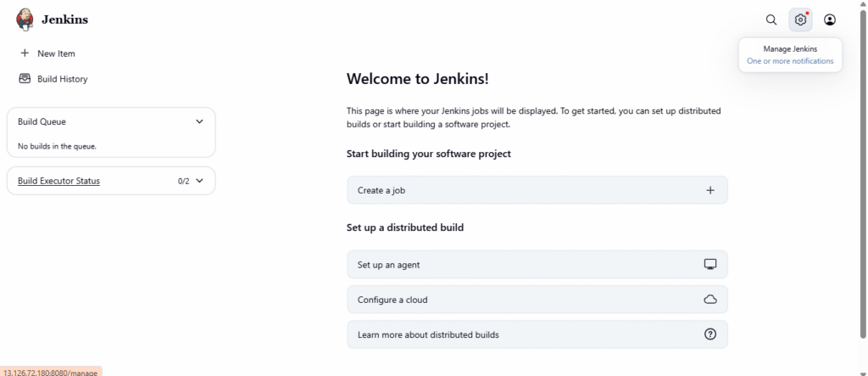Click the Build Queue panel header
The width and height of the screenshot is (868, 376).
[42, 121]
